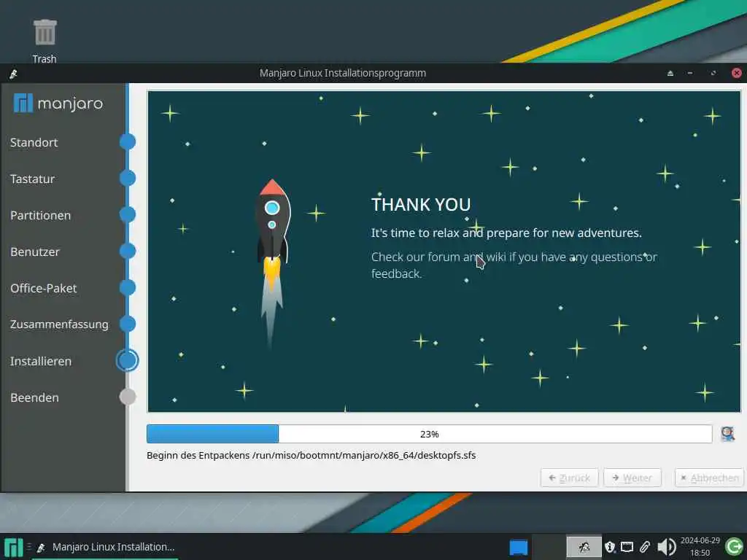Open the security shield tray icon

609,547
